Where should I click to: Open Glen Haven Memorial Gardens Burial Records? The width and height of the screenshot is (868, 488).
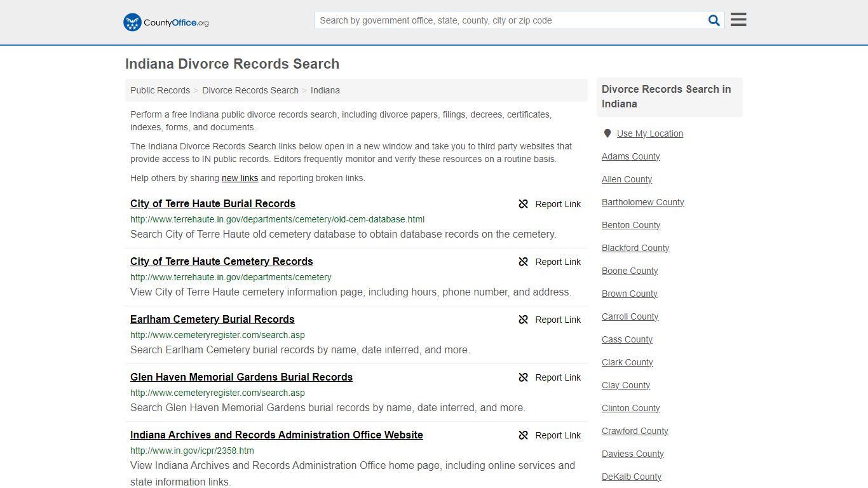[x=241, y=377]
